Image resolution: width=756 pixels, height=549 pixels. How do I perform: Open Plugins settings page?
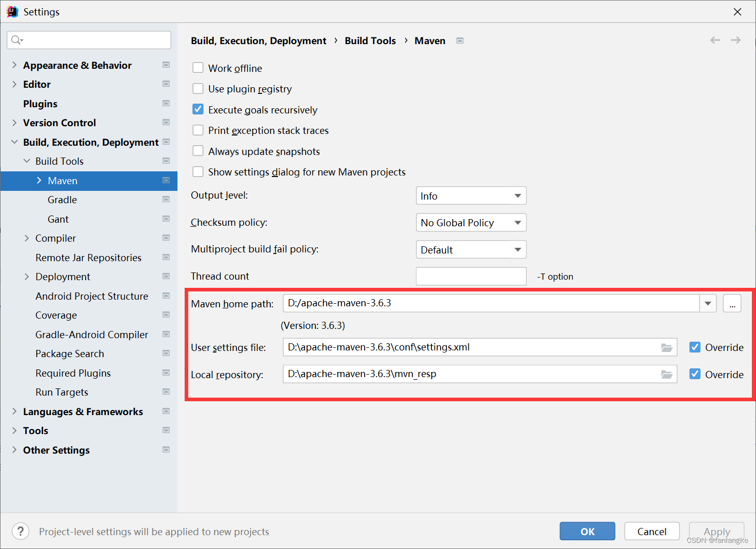[x=40, y=104]
